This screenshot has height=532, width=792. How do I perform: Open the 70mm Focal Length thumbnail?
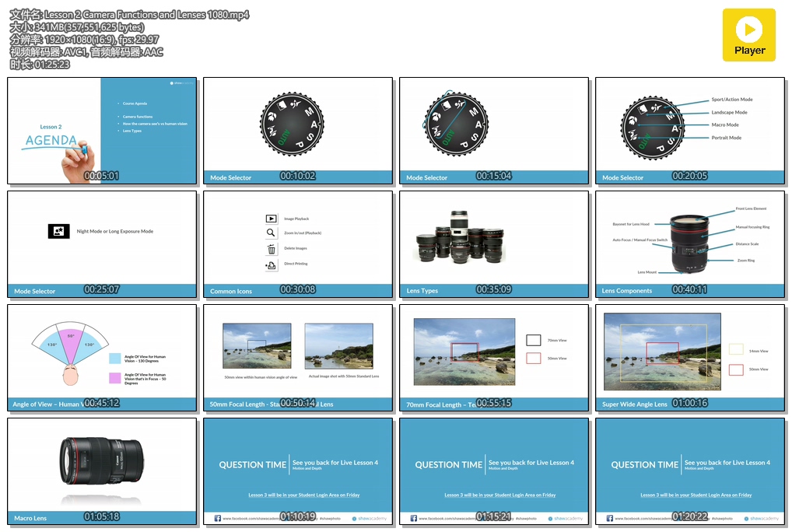[x=494, y=358]
